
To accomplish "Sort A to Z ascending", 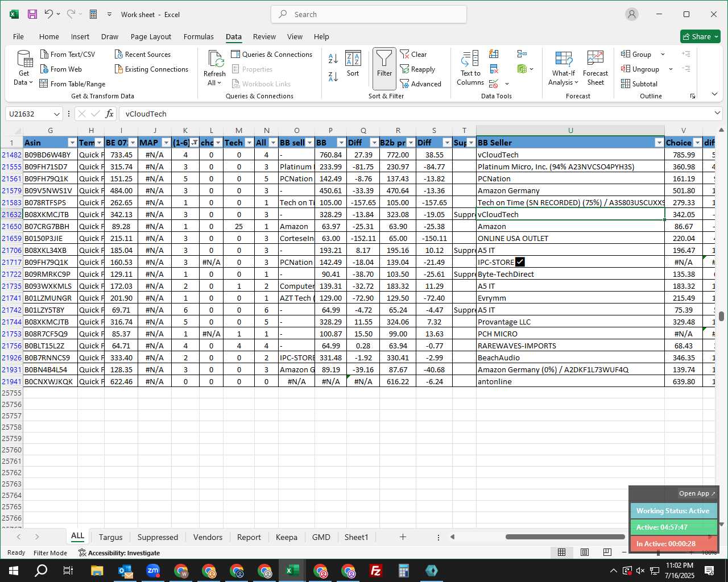I will pos(333,58).
